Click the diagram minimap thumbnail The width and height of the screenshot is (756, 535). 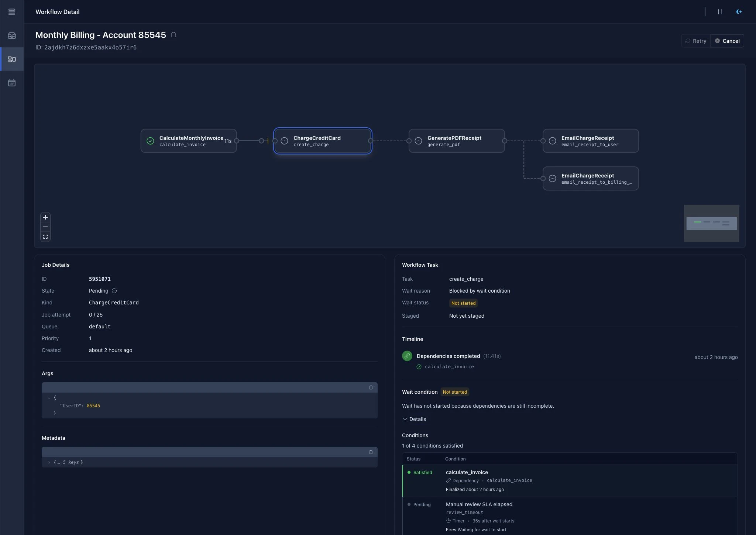click(x=711, y=223)
